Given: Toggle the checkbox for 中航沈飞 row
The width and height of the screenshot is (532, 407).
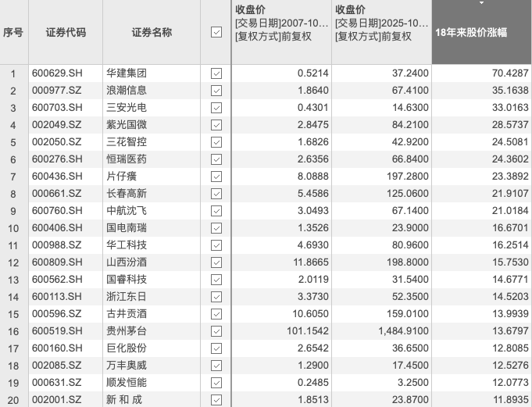Looking at the screenshot, I should tap(216, 211).
